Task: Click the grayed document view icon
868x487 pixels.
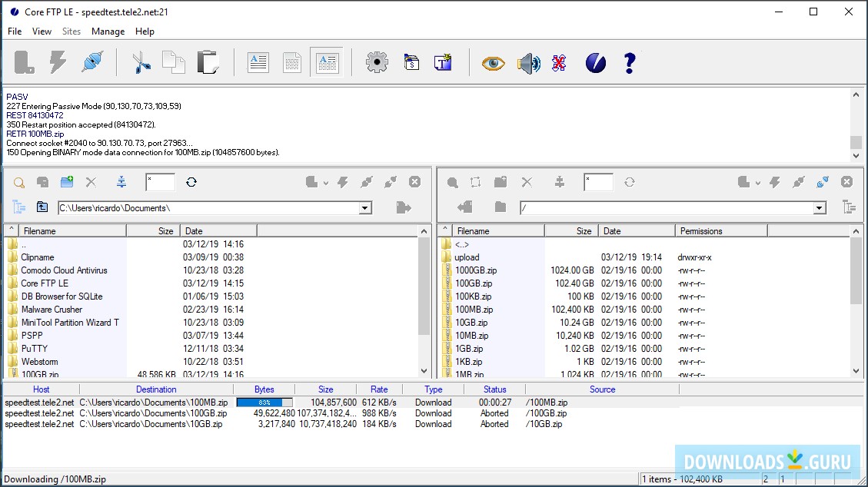Action: [291, 62]
